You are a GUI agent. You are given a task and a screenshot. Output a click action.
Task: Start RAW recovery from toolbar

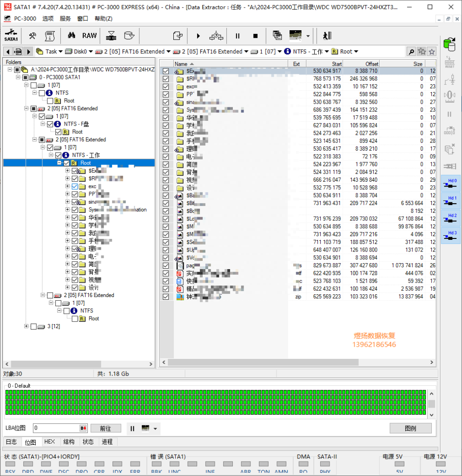click(90, 36)
